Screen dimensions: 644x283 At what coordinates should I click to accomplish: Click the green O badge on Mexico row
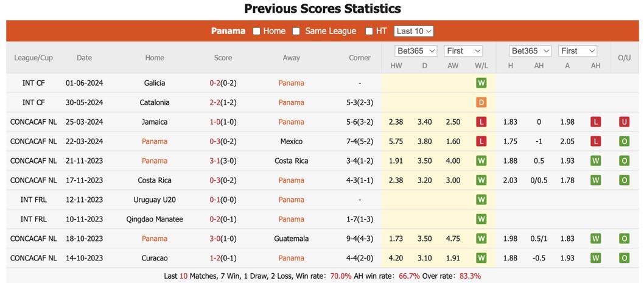(x=624, y=141)
